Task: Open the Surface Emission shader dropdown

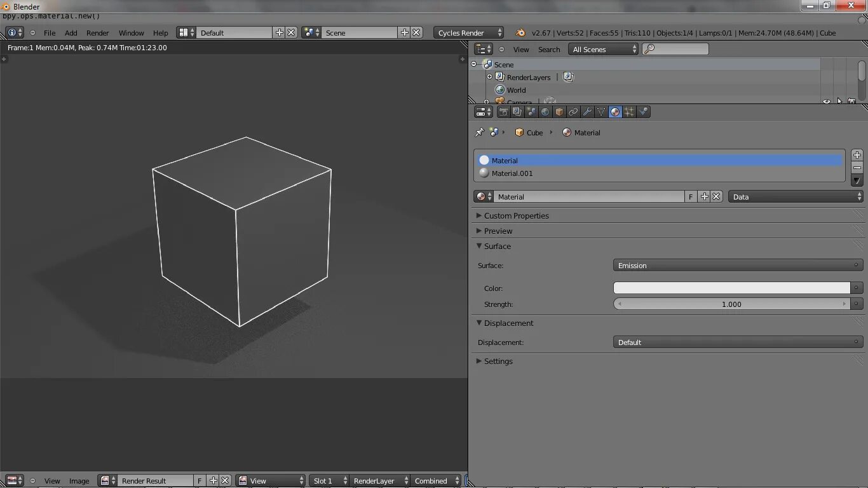Action: point(738,266)
